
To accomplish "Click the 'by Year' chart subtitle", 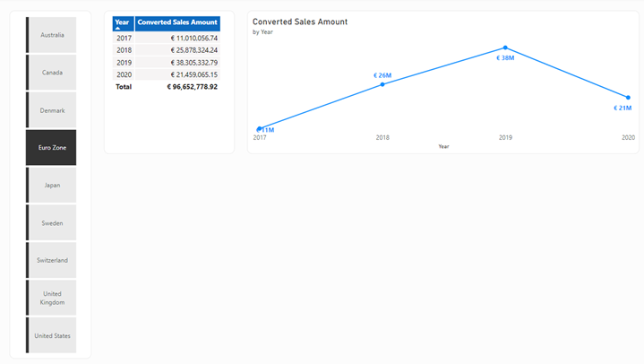I will (262, 31).
